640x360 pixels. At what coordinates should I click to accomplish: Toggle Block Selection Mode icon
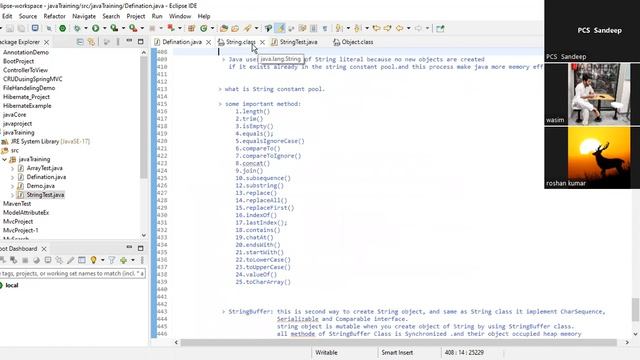tap(313, 28)
